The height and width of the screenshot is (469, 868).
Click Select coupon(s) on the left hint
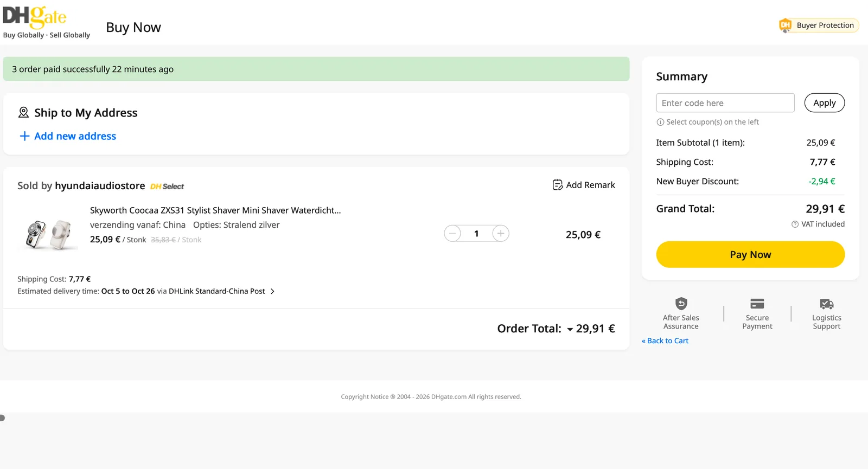712,122
